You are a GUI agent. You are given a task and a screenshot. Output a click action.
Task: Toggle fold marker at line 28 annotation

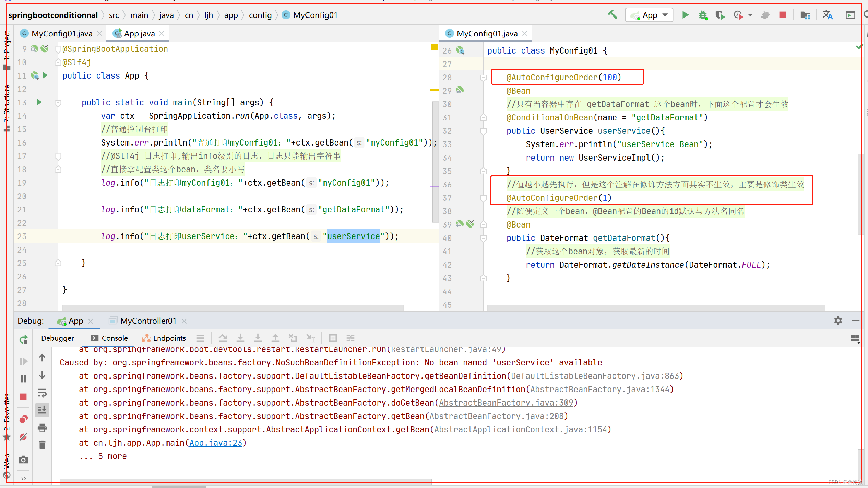(x=484, y=78)
